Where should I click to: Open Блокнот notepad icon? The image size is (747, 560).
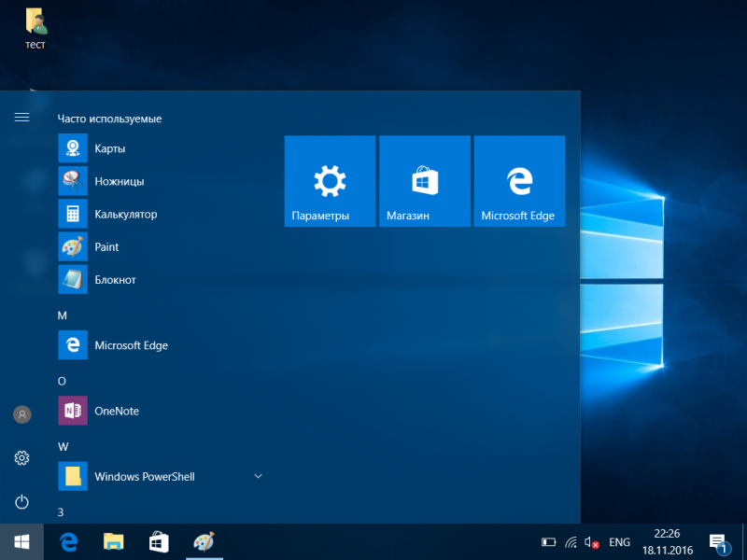(73, 279)
